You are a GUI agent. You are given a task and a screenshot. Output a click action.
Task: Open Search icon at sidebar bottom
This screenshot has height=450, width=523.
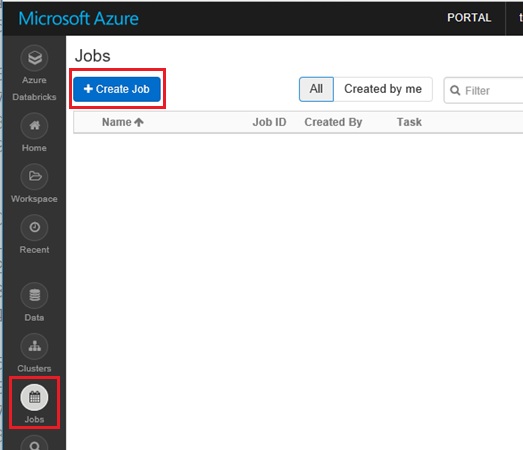point(34,444)
